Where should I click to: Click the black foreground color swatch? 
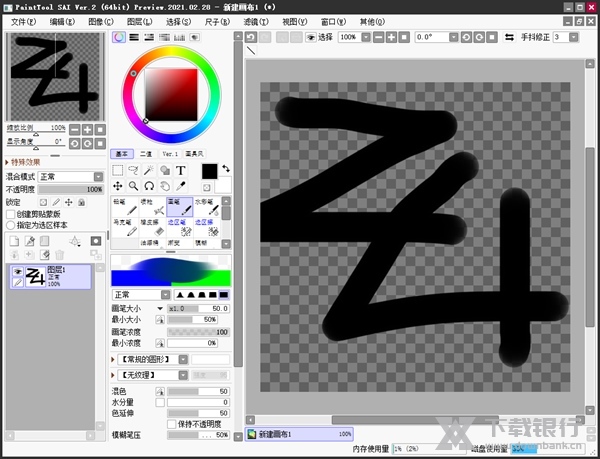pyautogui.click(x=209, y=171)
